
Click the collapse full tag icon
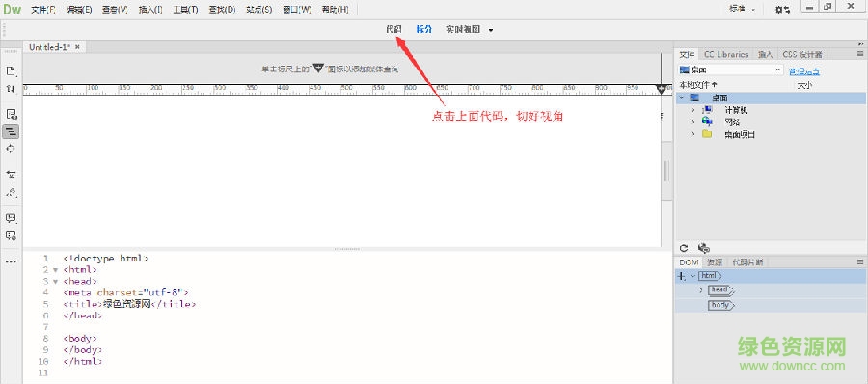point(11,175)
